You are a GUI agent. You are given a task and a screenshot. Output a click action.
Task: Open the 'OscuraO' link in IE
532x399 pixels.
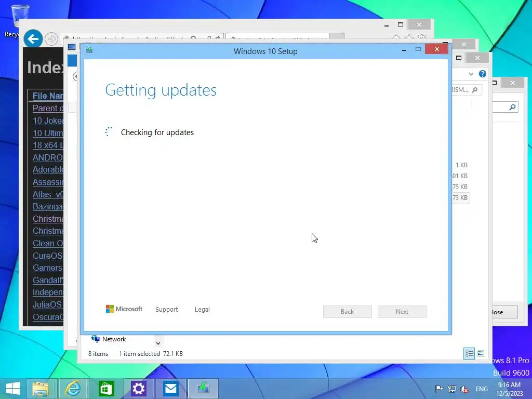(x=48, y=317)
